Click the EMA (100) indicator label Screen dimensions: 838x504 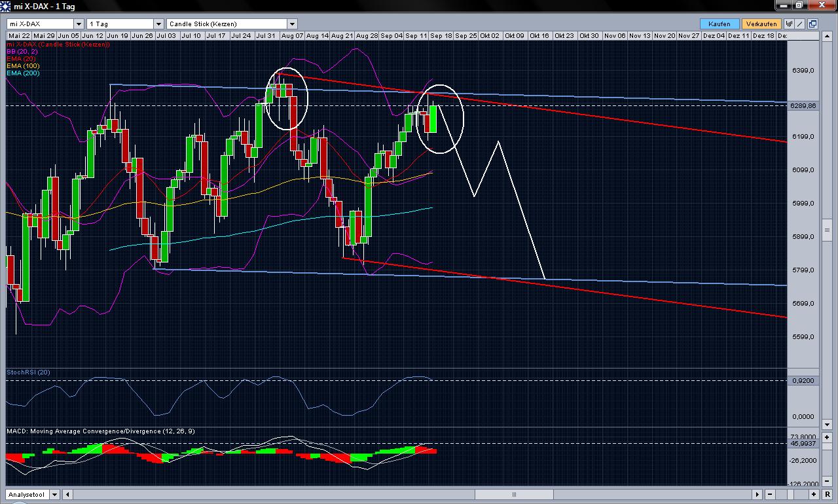point(23,66)
